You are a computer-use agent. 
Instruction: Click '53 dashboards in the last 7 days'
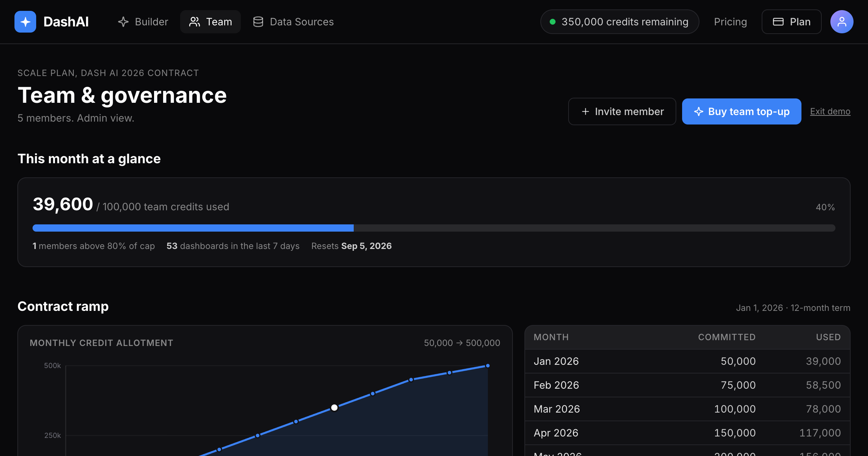click(x=233, y=246)
